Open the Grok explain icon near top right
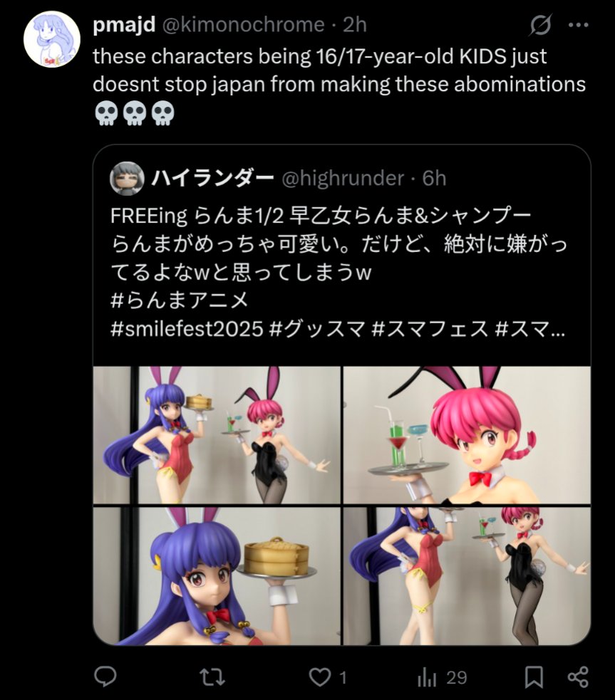 click(x=540, y=25)
